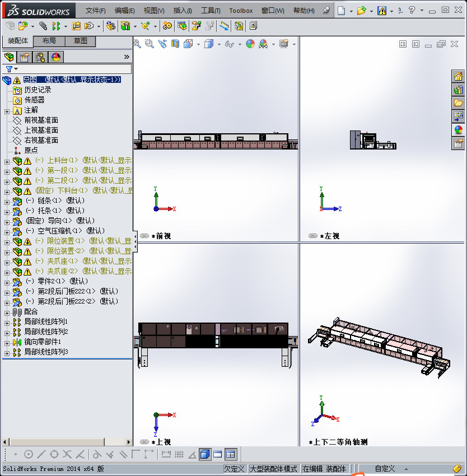The image size is (467, 476).
Task: Switch to the 布局 tab
Action: click(49, 41)
